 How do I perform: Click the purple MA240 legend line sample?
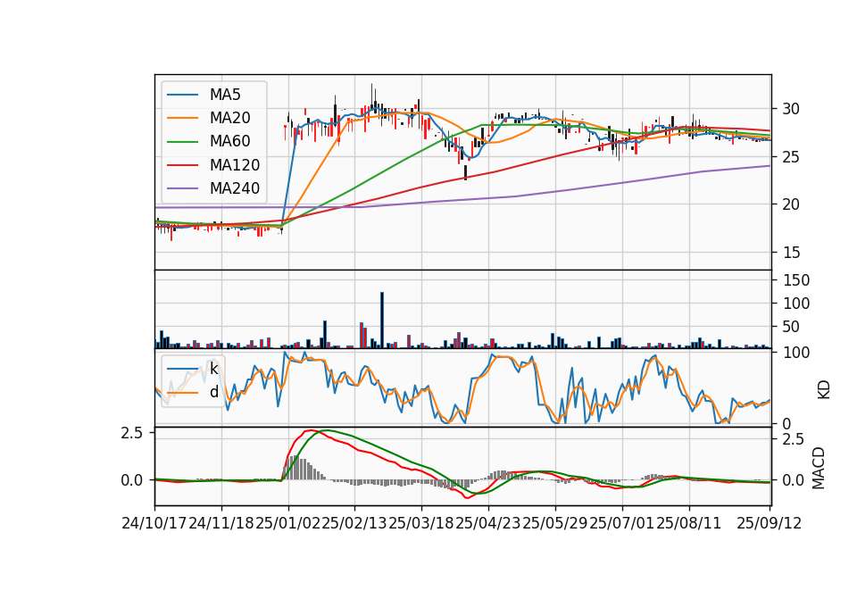point(182,188)
